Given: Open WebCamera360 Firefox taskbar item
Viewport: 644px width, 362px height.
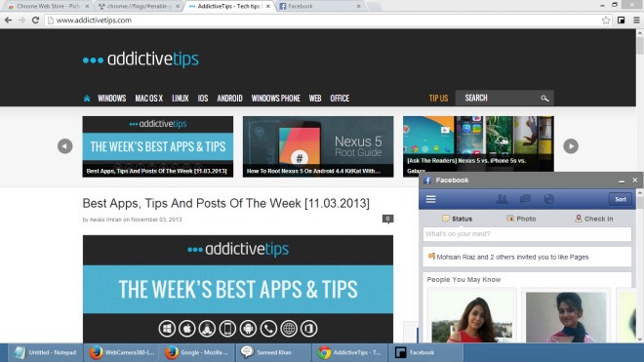Looking at the screenshot, I should tap(122, 352).
